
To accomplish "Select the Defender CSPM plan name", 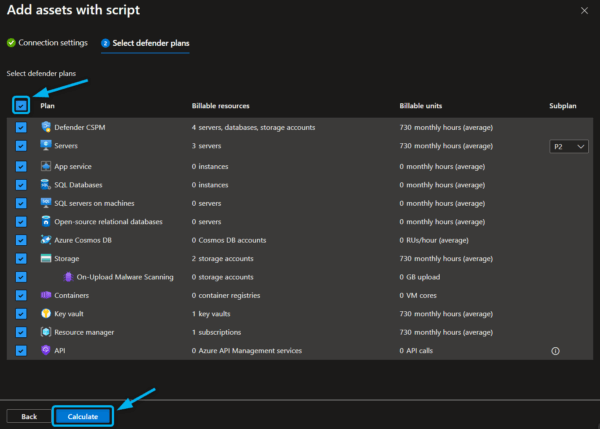I will (80, 127).
